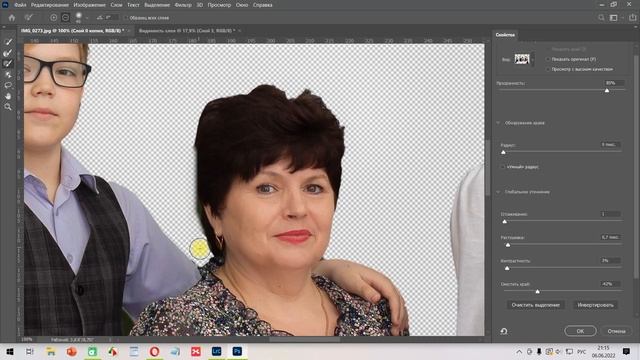Click the Инвертировать button
The height and width of the screenshot is (360, 640).
click(x=595, y=305)
